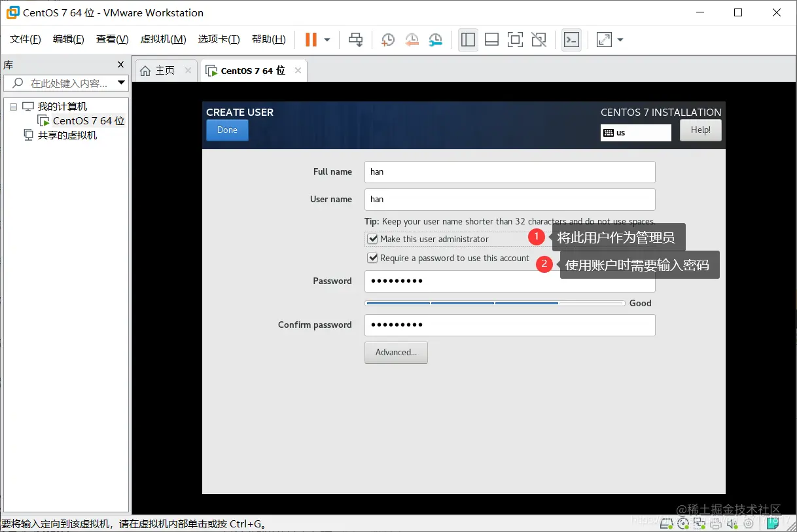797x532 pixels.
Task: Toggle the library sidebar view icon
Action: point(468,40)
